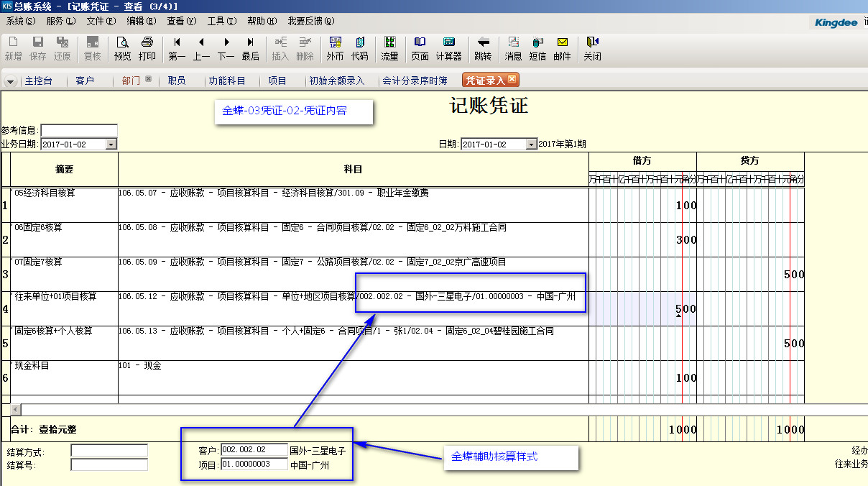Close the 部门 tab
The width and height of the screenshot is (868, 486).
point(148,79)
